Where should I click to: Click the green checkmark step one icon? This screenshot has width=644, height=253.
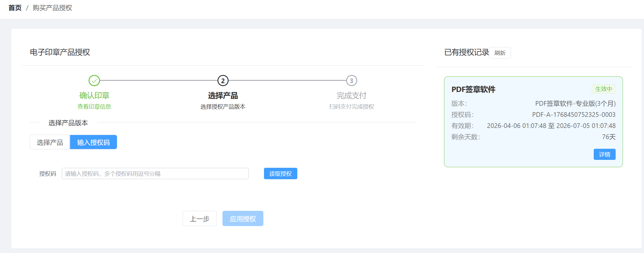tap(94, 81)
